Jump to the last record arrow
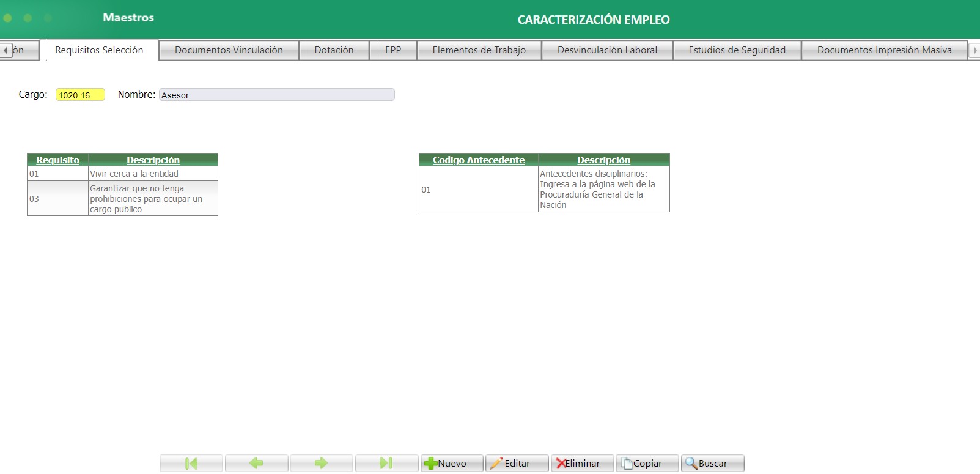The image size is (980, 474). [386, 463]
